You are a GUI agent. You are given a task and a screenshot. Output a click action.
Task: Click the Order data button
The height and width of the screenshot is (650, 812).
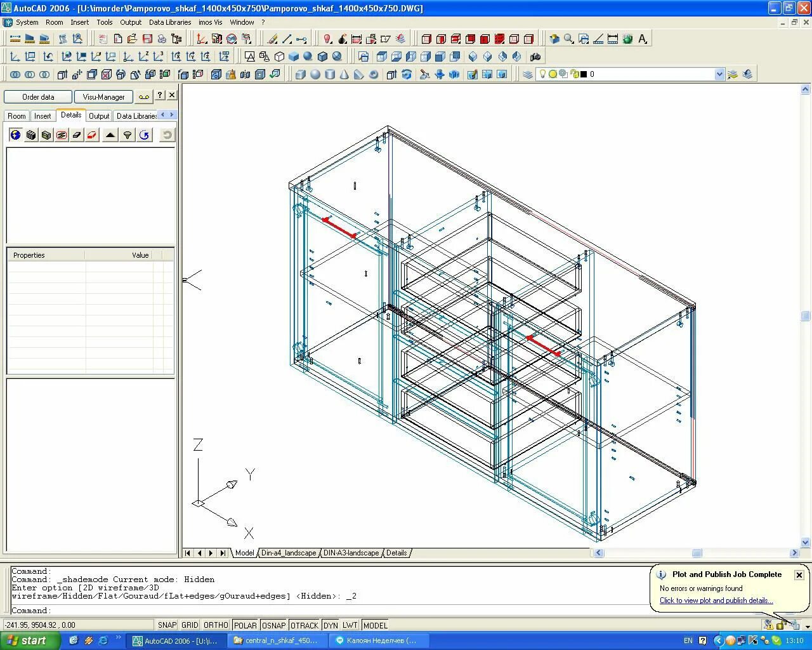point(38,97)
